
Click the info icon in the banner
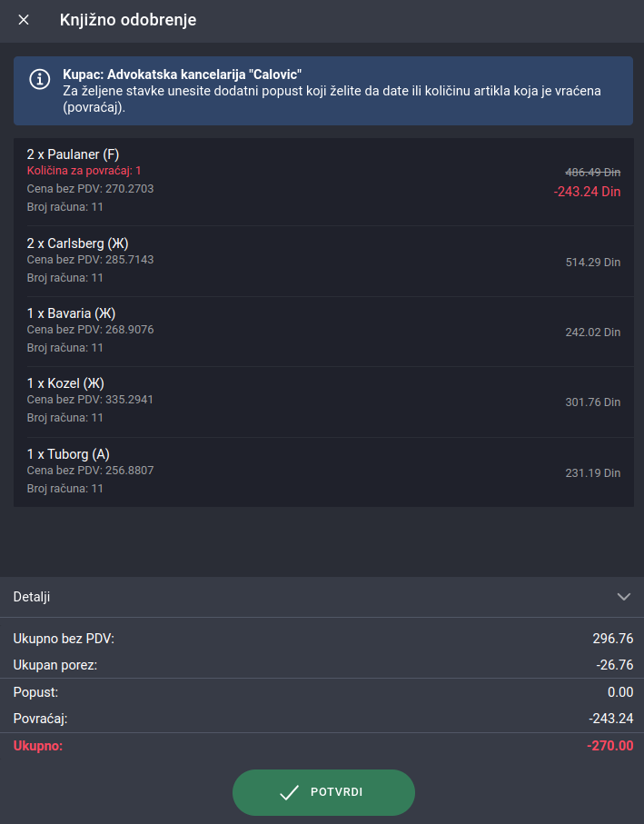(x=40, y=79)
